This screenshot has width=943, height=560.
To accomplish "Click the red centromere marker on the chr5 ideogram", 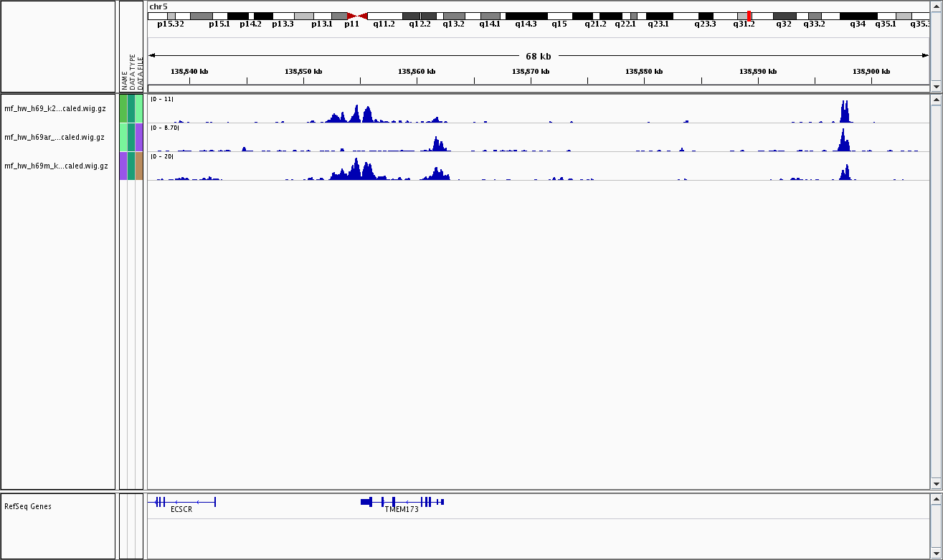I will click(x=357, y=16).
